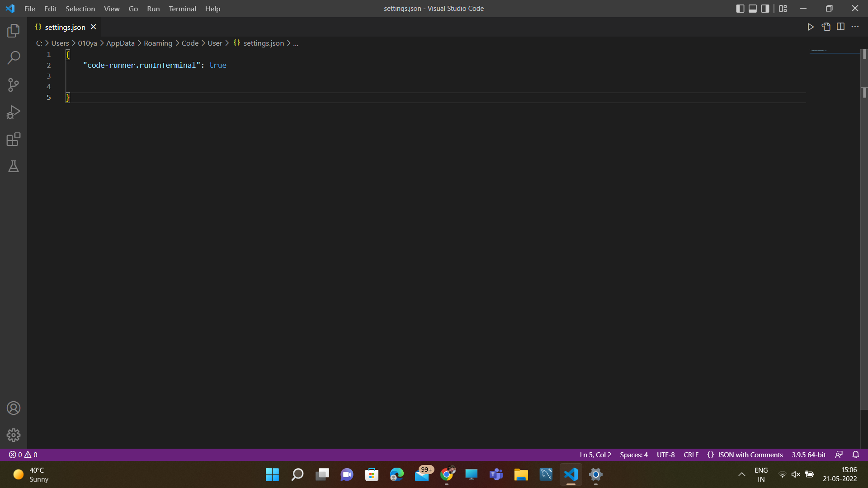Toggle the primary side bar visibility
Viewport: 868px width, 488px height.
coord(741,8)
